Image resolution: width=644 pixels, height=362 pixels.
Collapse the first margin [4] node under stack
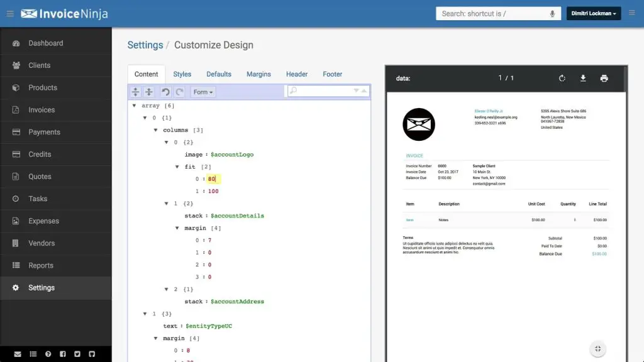(177, 228)
